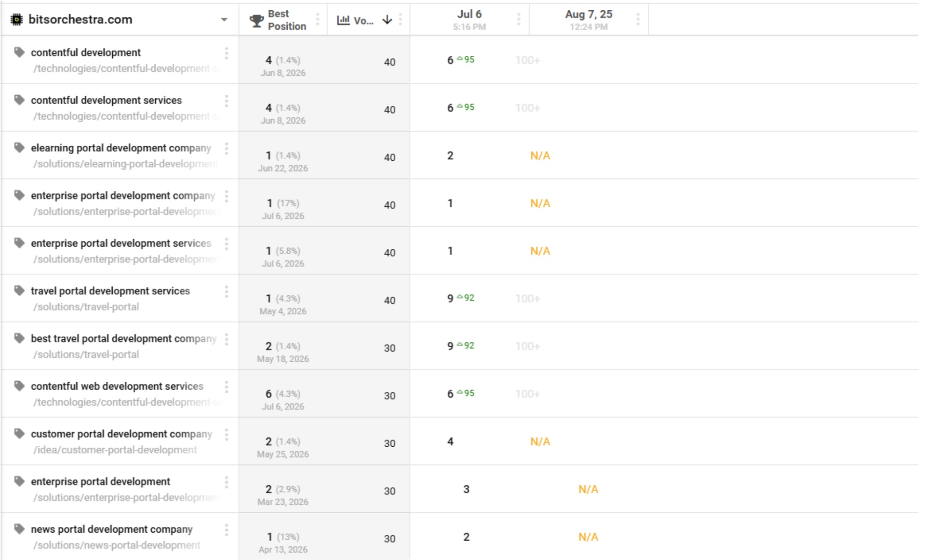Click the Volume bar chart icon
This screenshot has height=560, width=927.
point(343,20)
